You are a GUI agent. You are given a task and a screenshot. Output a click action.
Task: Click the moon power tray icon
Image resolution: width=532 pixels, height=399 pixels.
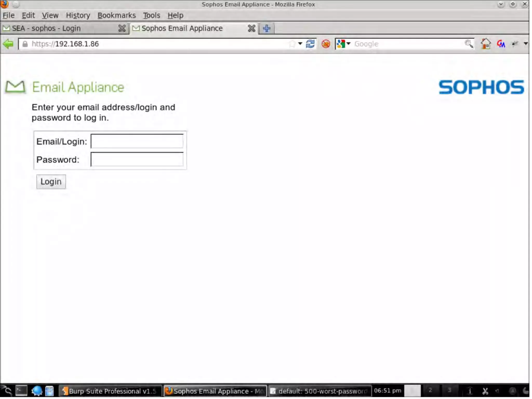pos(526,391)
